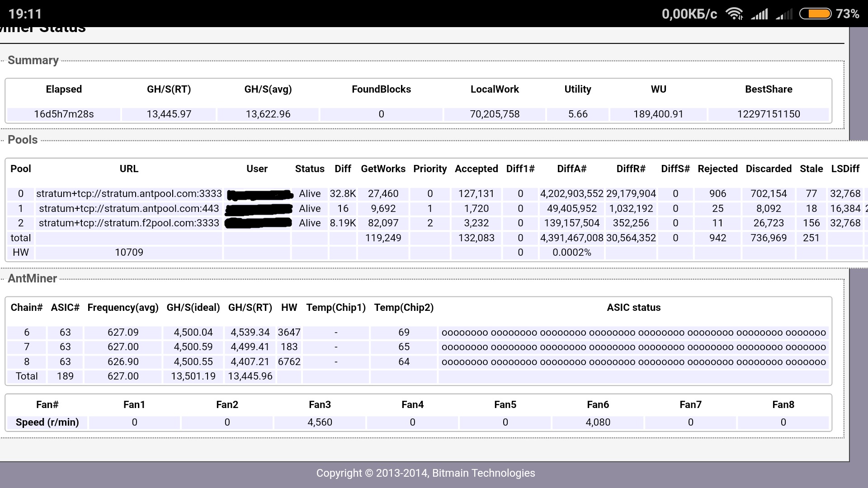Select chain 7 GH/S(RT) value 4,499.41

(x=250, y=347)
